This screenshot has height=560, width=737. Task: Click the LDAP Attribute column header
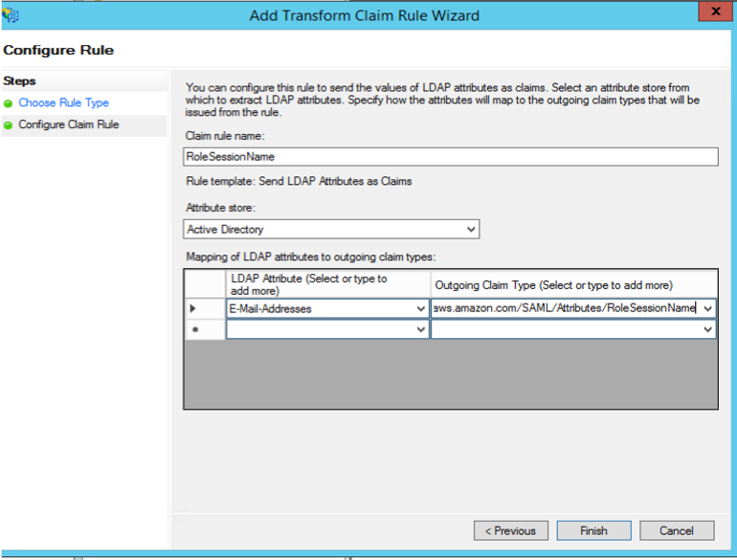327,284
